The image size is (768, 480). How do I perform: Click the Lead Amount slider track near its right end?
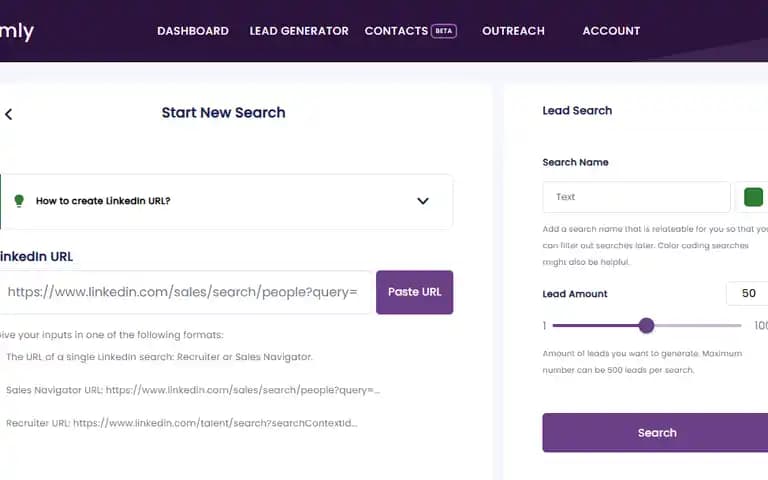pyautogui.click(x=730, y=325)
